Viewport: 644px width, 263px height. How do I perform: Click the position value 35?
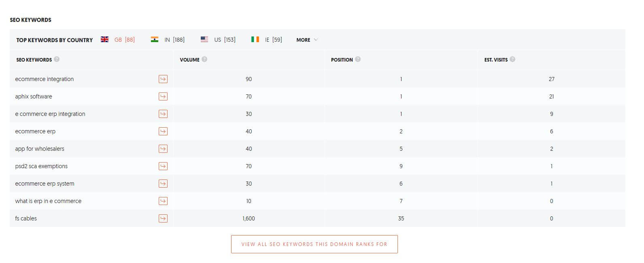pyautogui.click(x=401, y=218)
